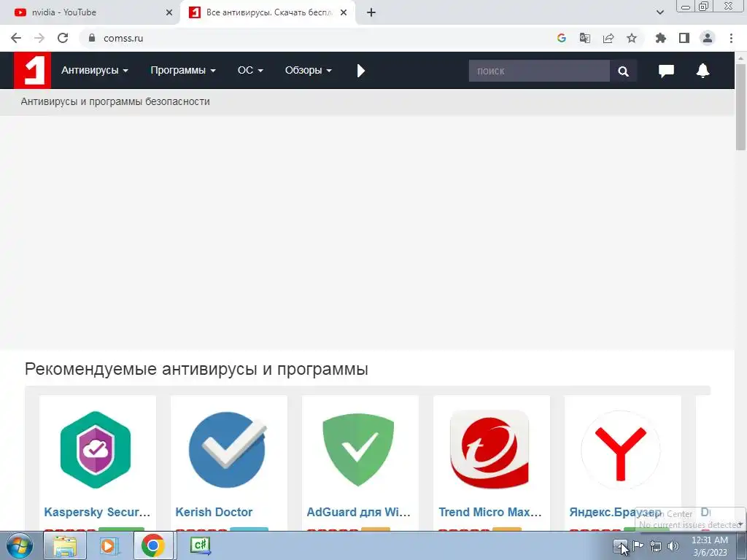Go back with the browser back arrow
The width and height of the screenshot is (747, 560).
point(16,38)
